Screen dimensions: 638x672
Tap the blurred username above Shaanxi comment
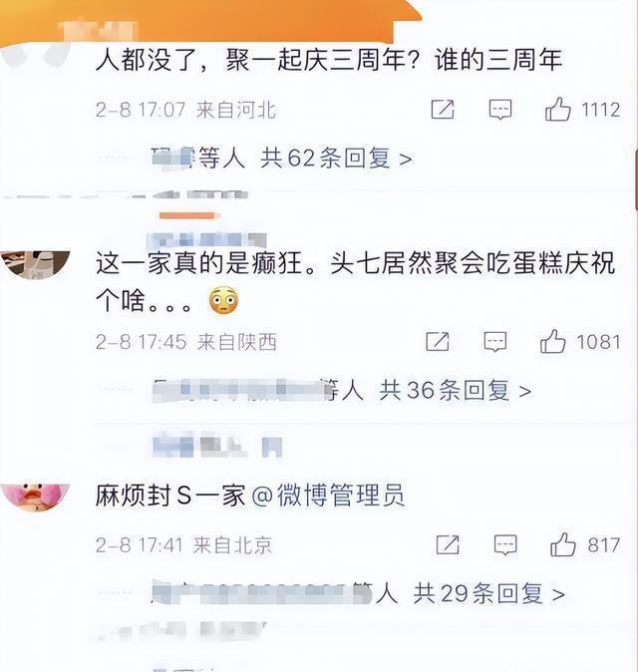point(206,240)
